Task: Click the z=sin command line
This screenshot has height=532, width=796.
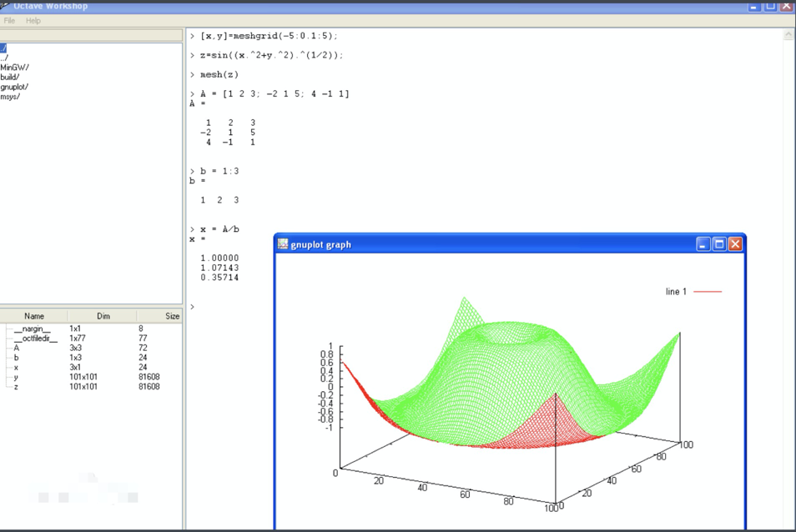Action: tap(266, 55)
